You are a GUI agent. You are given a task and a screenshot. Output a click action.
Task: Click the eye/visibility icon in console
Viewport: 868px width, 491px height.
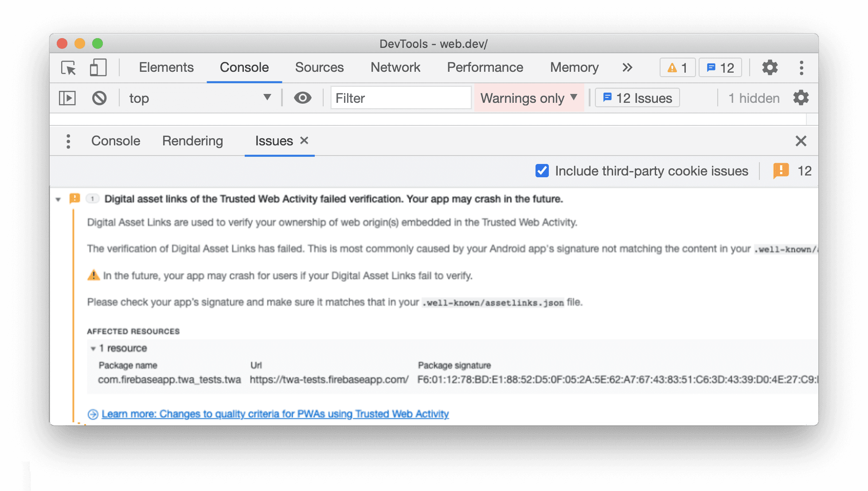[302, 98]
